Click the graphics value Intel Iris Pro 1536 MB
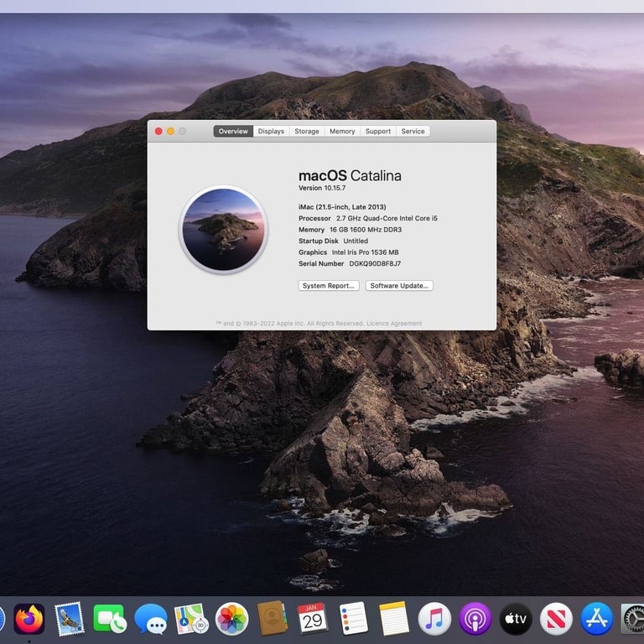 pyautogui.click(x=365, y=252)
